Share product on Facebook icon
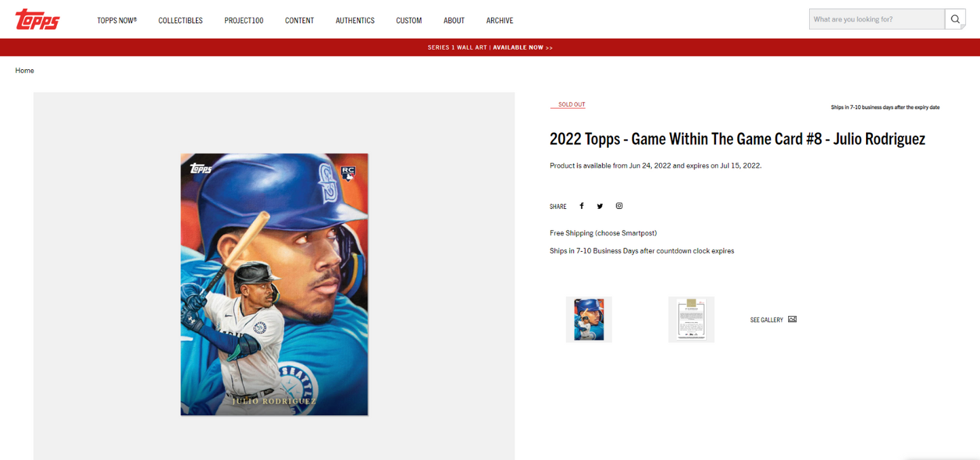The height and width of the screenshot is (460, 980). (x=581, y=206)
